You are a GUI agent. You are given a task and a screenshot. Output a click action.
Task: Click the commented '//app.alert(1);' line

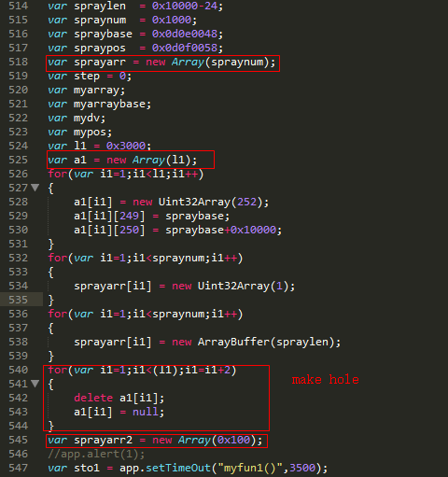click(96, 455)
